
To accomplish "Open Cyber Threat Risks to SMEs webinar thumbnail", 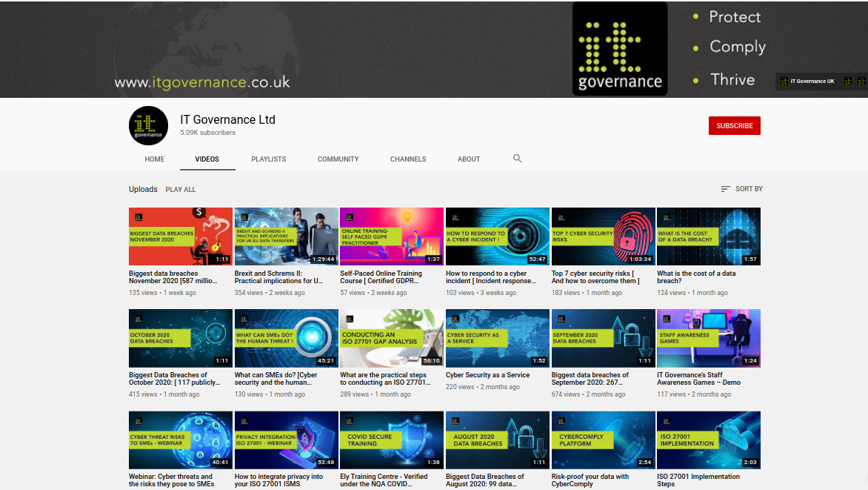I will coord(181,440).
